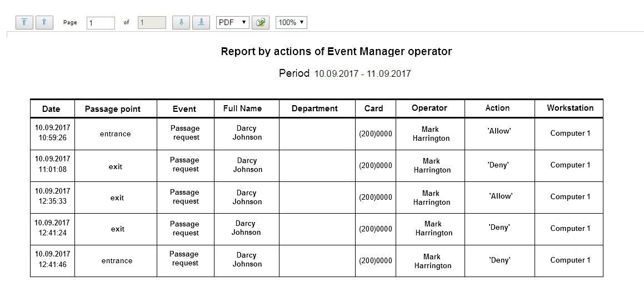Click the export report icon button

(x=261, y=22)
